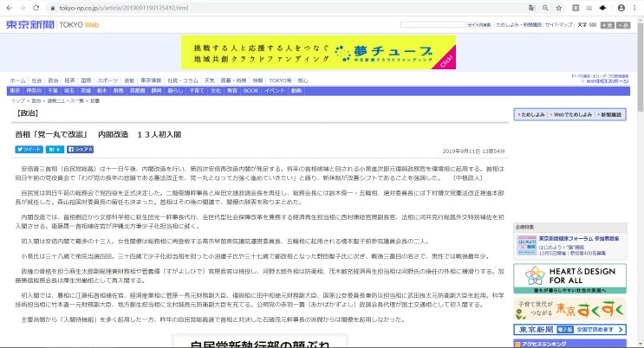Decrease font size with the −小 button
644x348 pixels.
(623, 25)
